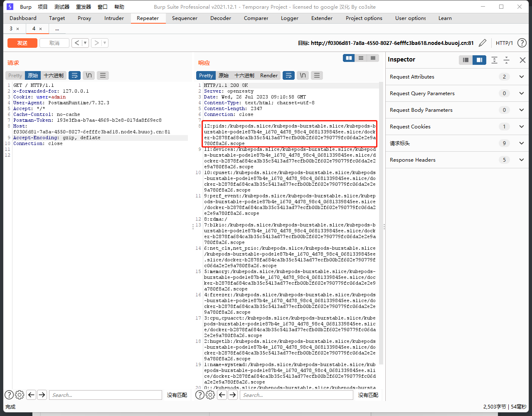The image size is (532, 416).
Task: Switch response pane to Render view
Action: pyautogui.click(x=269, y=75)
